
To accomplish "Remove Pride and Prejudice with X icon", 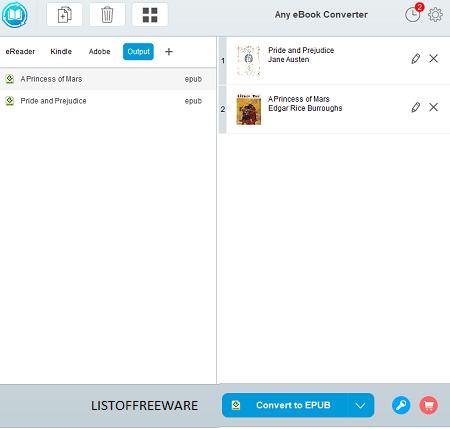I will point(433,59).
